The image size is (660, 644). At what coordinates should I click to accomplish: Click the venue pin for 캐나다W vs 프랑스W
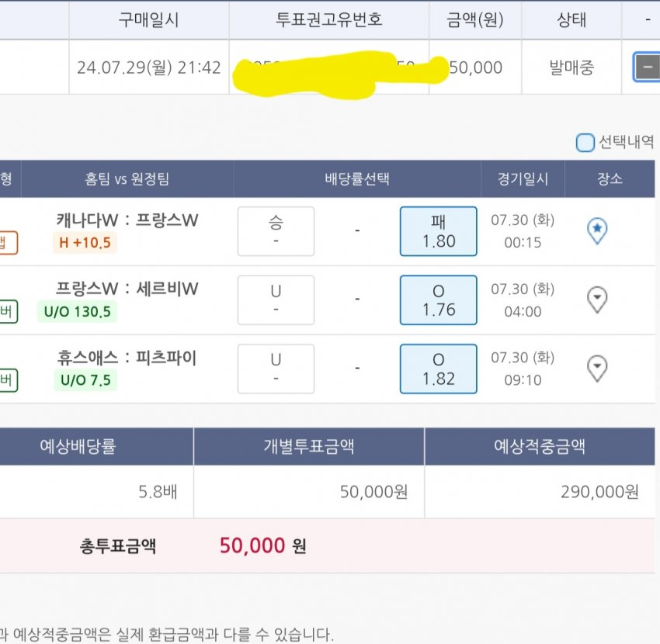coord(596,230)
